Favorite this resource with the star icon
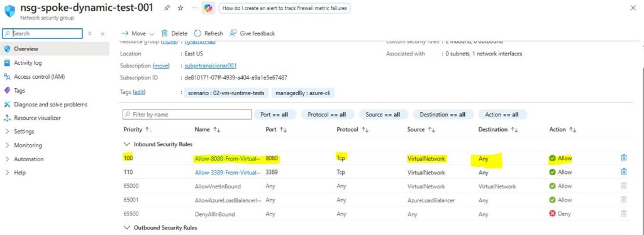This screenshot has width=644, height=235. pos(180,8)
